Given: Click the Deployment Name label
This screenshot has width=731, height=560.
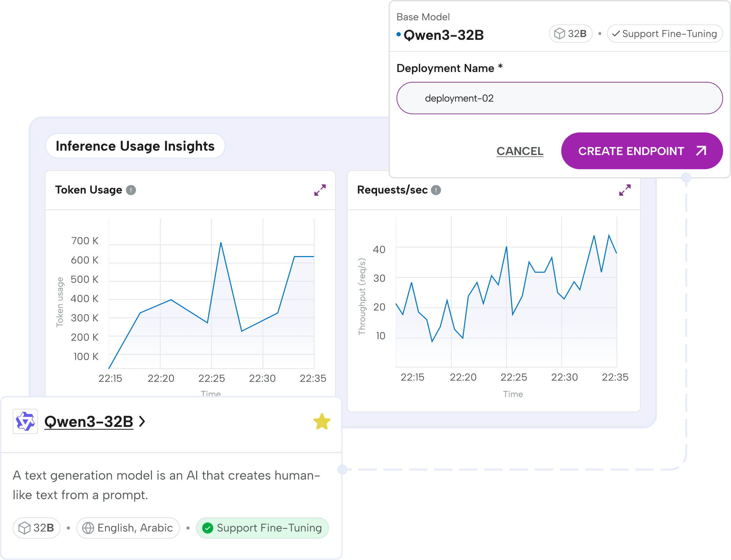Looking at the screenshot, I should pos(450,68).
